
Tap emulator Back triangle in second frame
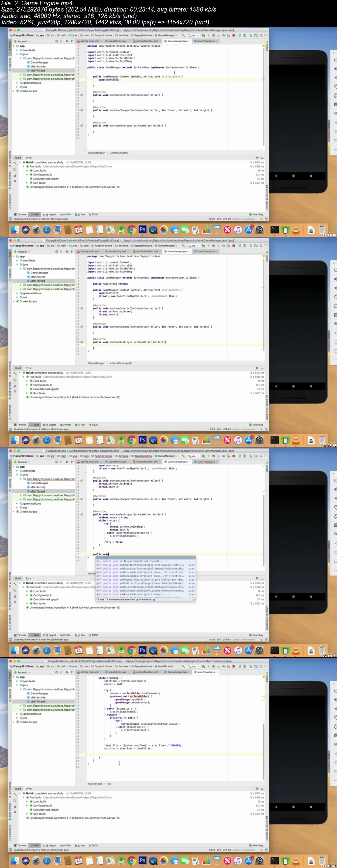pyautogui.click(x=276, y=386)
